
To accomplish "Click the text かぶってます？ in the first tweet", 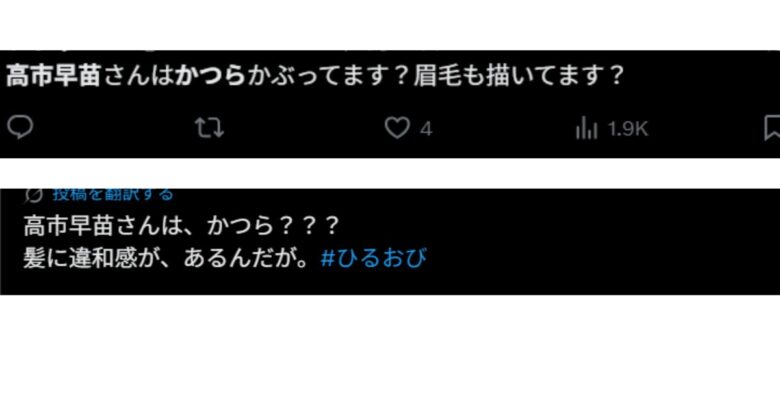I will pyautogui.click(x=329, y=76).
